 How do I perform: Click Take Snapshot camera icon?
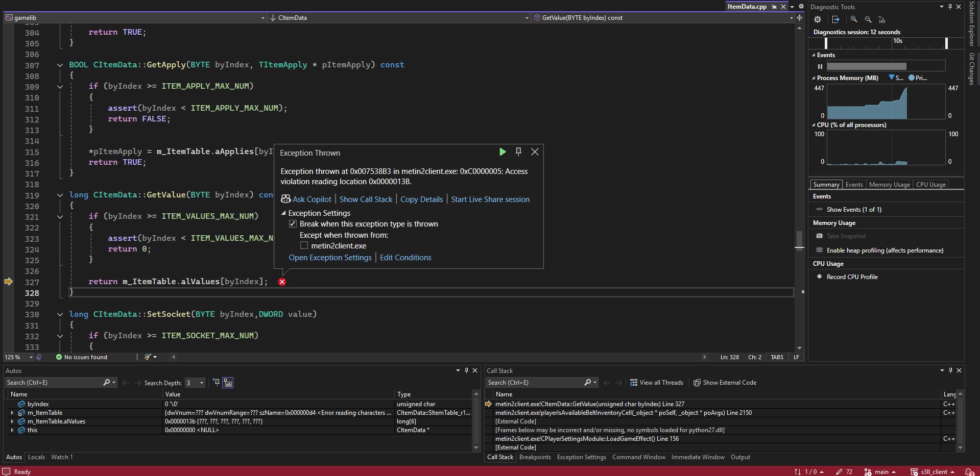820,236
